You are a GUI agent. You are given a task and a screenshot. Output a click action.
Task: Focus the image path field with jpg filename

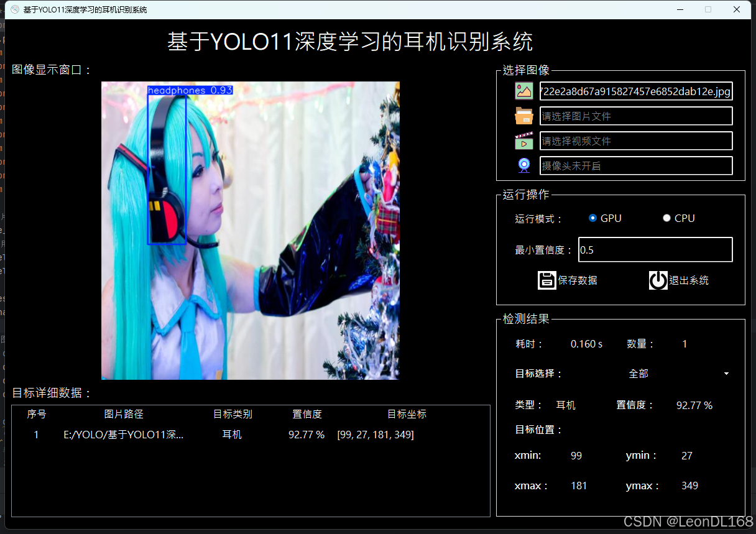pyautogui.click(x=636, y=91)
